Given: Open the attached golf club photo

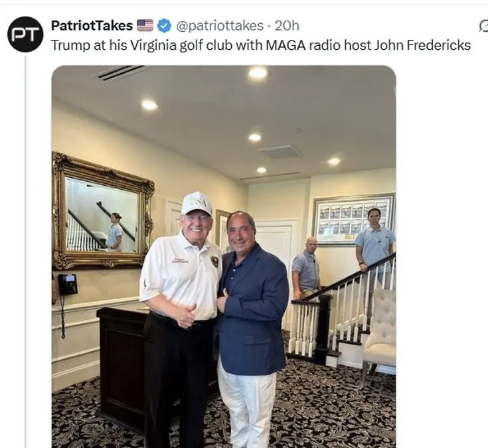Looking at the screenshot, I should coord(224,257).
